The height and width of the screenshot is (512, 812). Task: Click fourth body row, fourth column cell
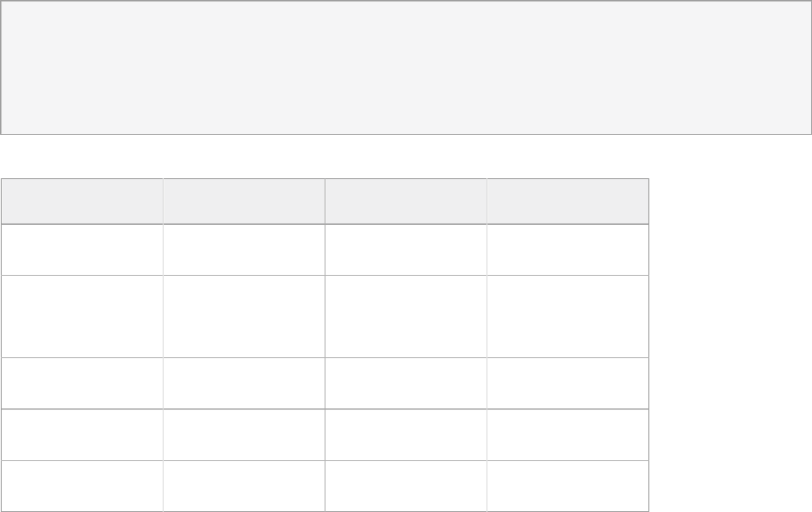tap(568, 435)
